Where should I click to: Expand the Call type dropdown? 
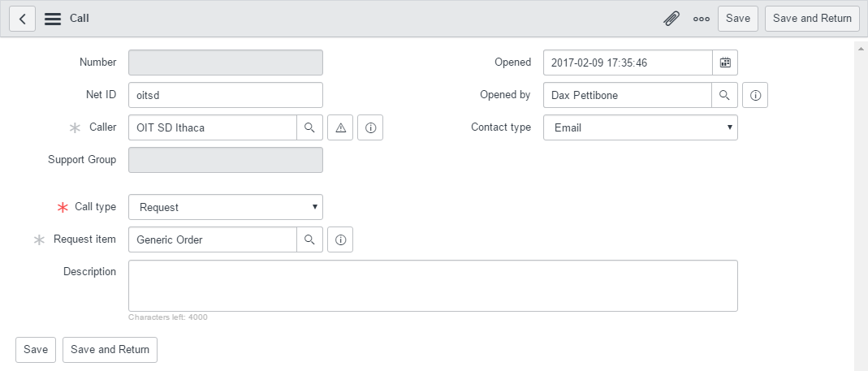pos(226,207)
